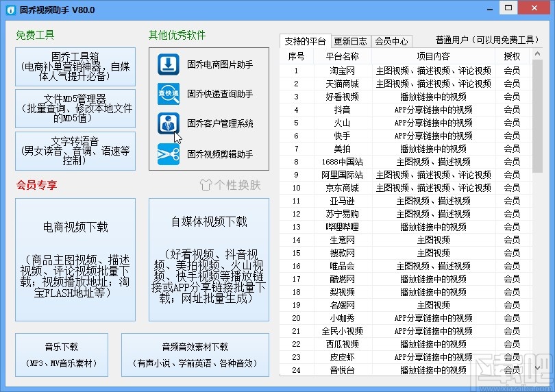Open the 文字转语音 button
Image resolution: width=555 pixels, height=392 pixels.
[x=75, y=151]
